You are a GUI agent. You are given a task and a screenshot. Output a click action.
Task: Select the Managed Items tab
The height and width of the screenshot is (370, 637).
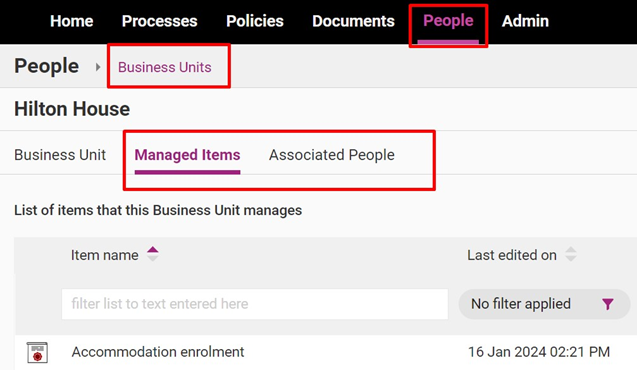coord(187,155)
